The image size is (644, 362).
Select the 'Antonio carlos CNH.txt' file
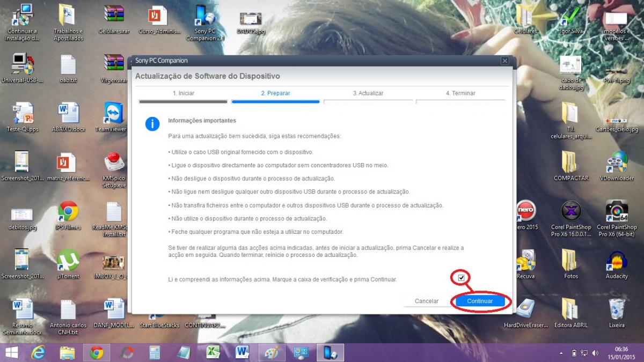tap(68, 316)
